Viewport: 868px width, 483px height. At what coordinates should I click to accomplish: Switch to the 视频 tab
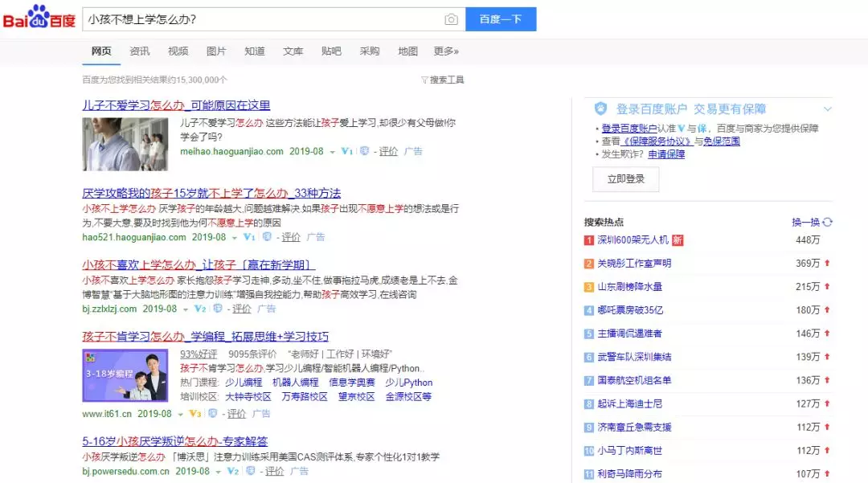click(178, 51)
